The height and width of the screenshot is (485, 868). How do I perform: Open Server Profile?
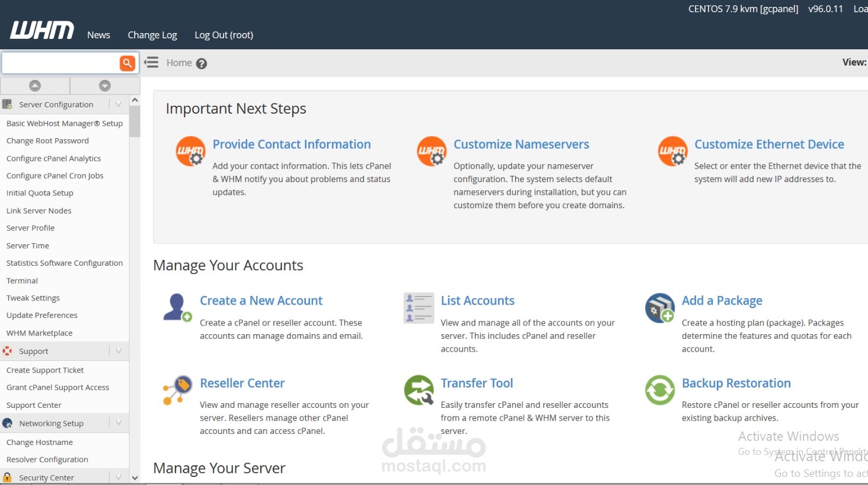(30, 228)
